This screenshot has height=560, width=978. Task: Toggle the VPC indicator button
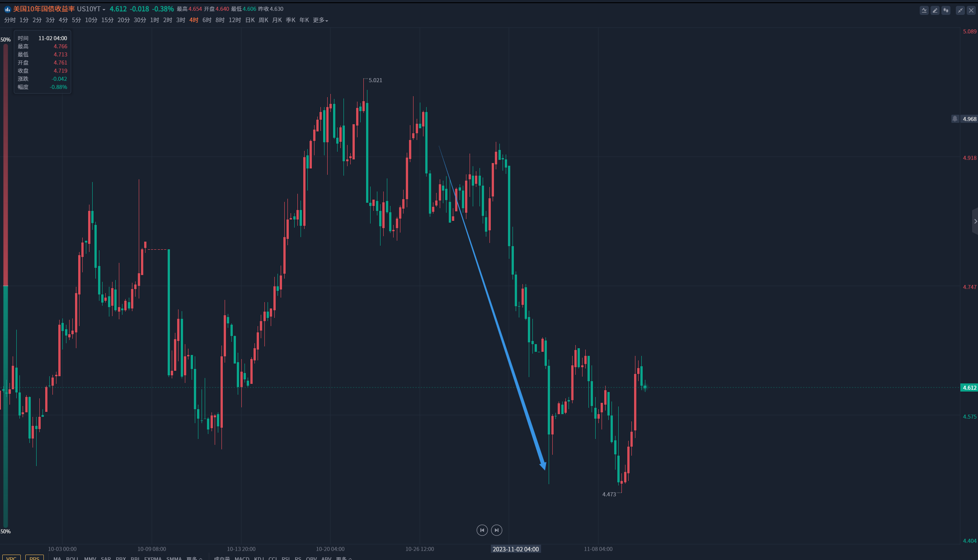[x=11, y=558]
